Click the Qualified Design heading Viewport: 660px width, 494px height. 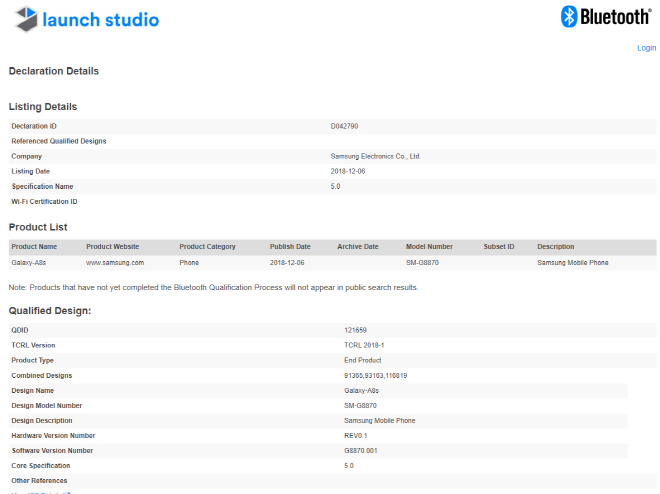pos(50,311)
